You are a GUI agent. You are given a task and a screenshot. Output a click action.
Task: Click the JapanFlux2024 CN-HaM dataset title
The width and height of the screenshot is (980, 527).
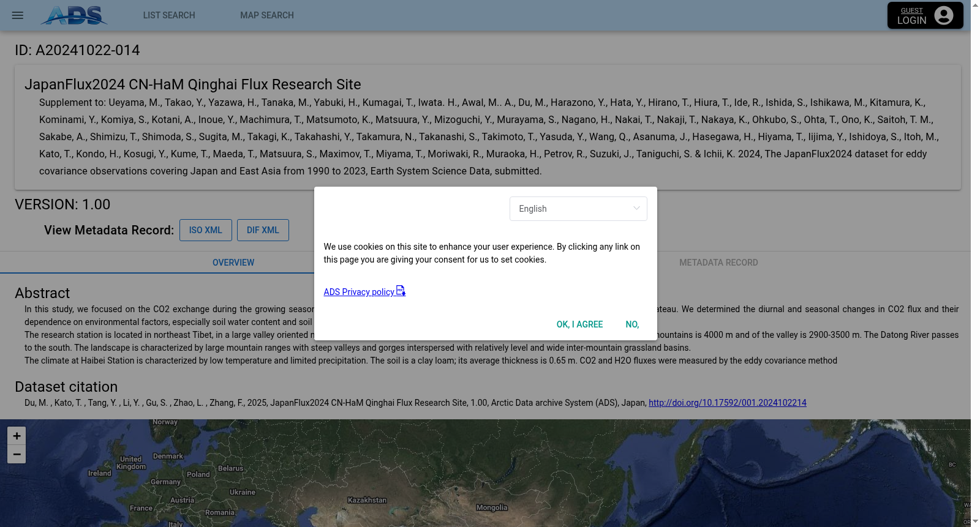pos(193,84)
